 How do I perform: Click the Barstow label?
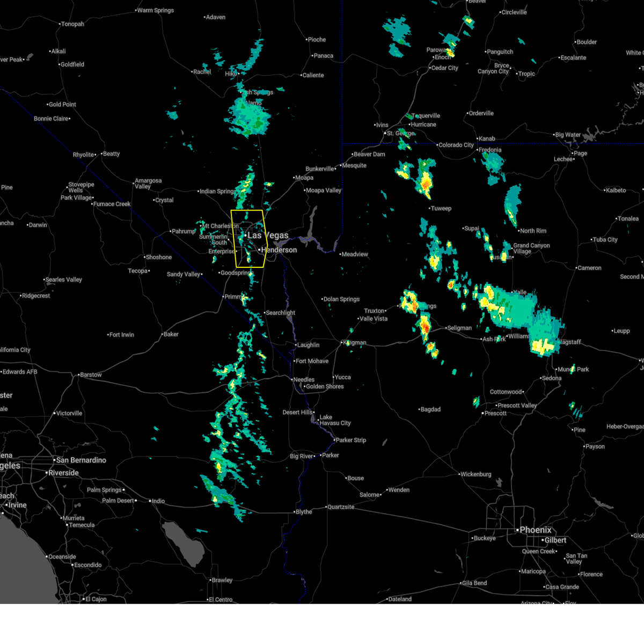click(91, 375)
